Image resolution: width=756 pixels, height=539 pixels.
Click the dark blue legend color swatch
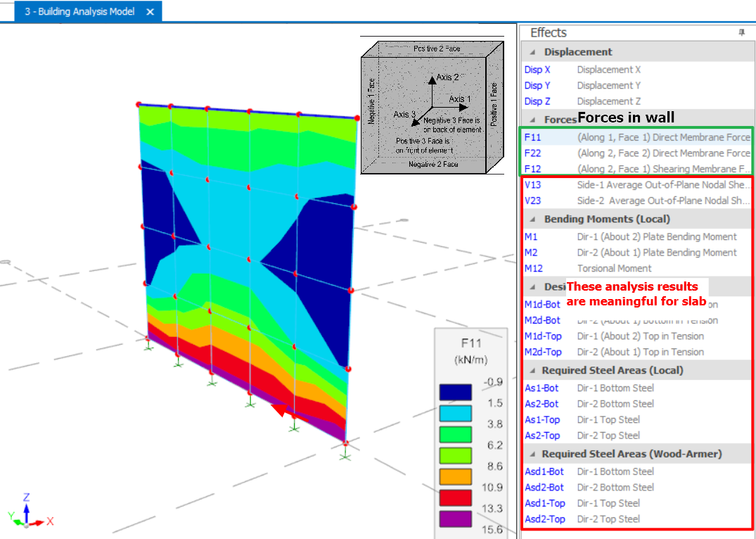455,393
